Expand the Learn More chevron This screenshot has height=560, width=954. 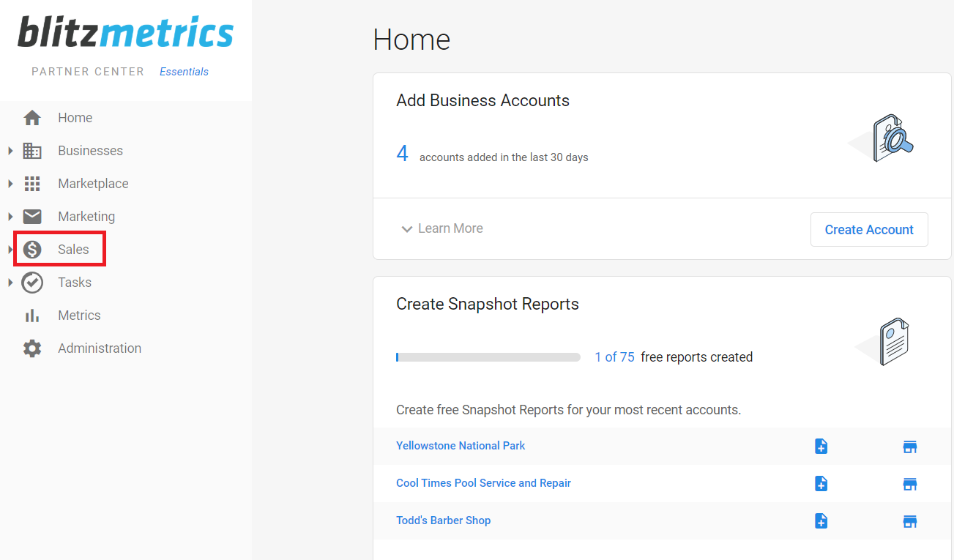pos(406,229)
